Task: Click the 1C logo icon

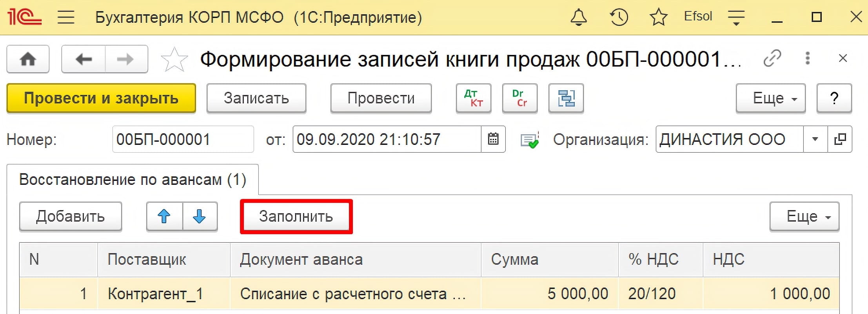Action: click(x=24, y=17)
